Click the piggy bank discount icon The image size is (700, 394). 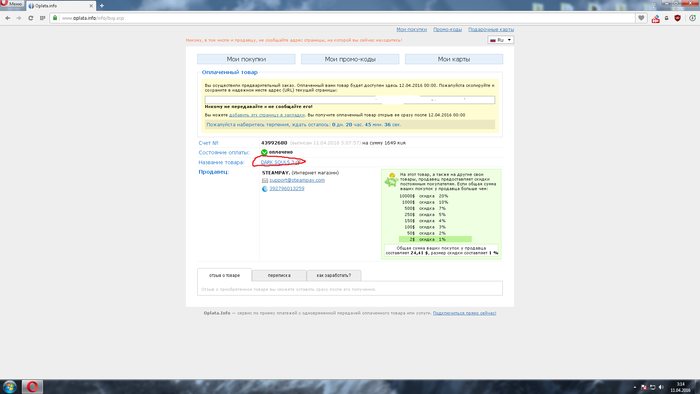click(391, 180)
